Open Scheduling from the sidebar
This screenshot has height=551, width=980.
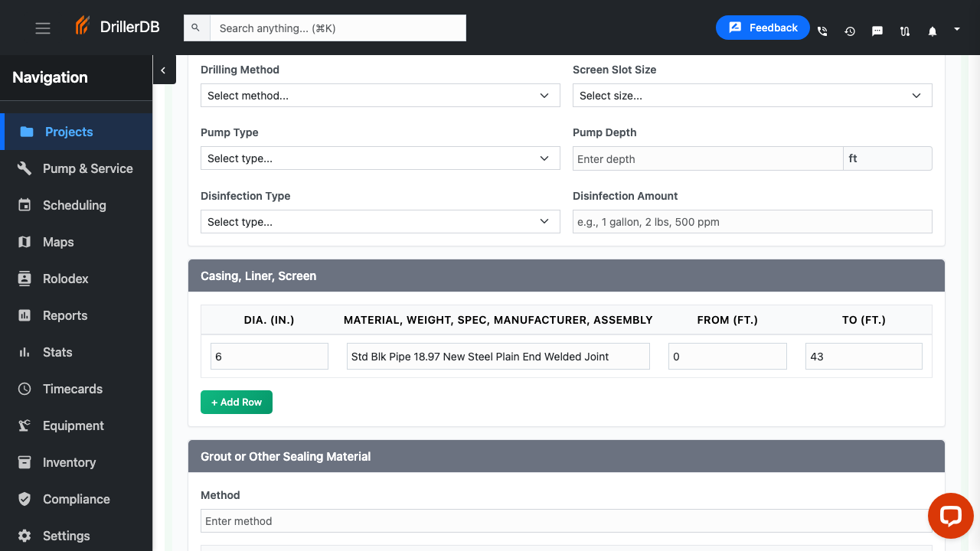click(x=74, y=205)
